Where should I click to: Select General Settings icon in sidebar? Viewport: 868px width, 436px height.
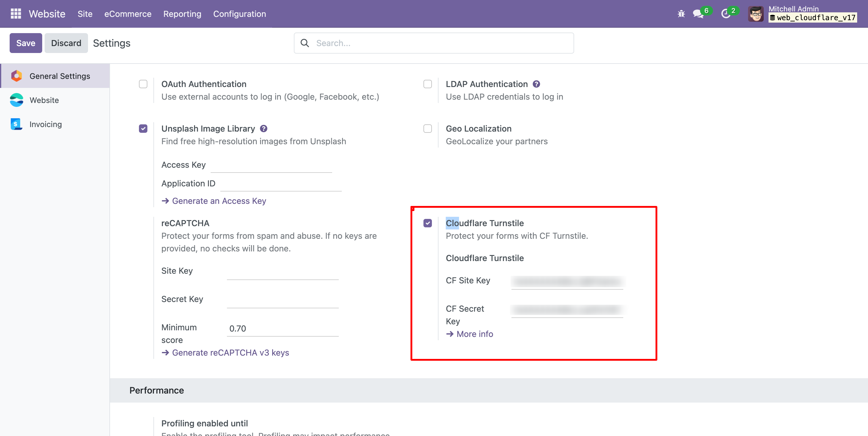17,76
